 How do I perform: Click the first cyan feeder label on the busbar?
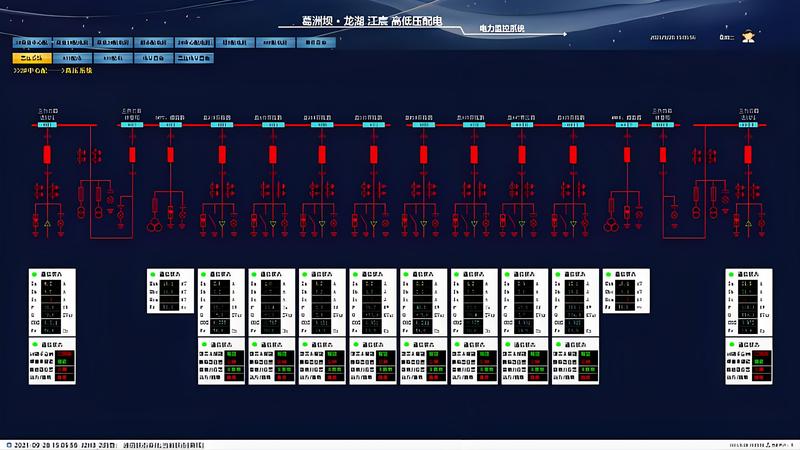[x=49, y=125]
